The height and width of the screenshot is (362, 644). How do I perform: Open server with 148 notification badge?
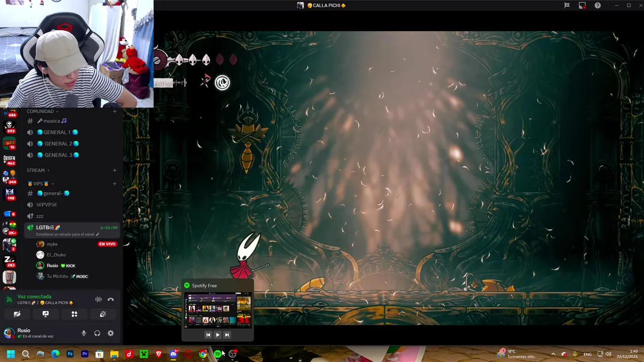[9, 194]
